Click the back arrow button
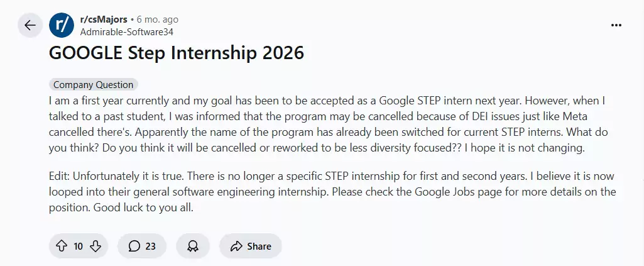Screen dimensions: 644x266 pos(30,25)
